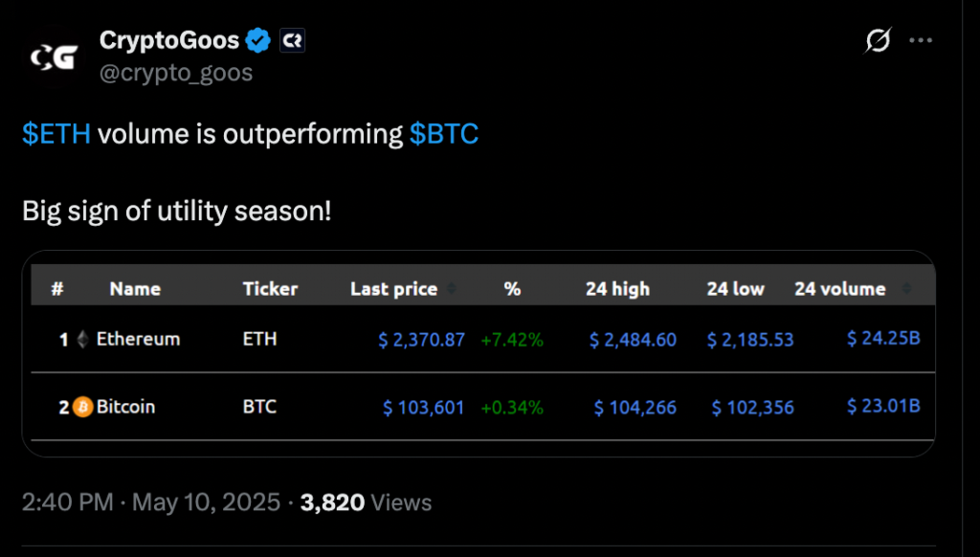Open the $BTC cashtag link
980x557 pixels.
[444, 134]
